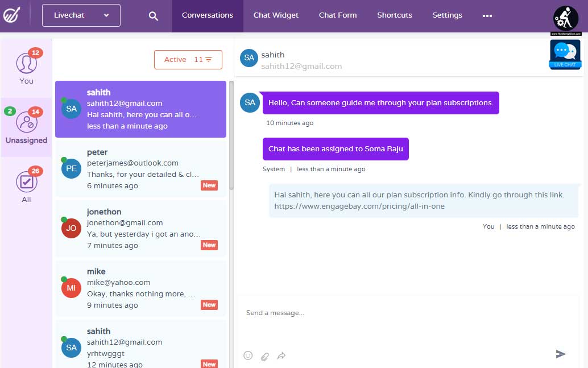The image size is (588, 368).
Task: Click the New badge on jonethon's chat
Action: coord(209,245)
